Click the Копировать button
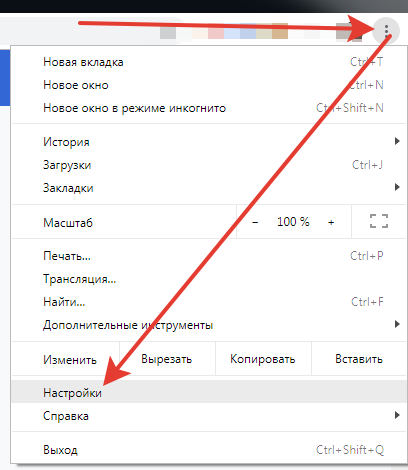 (x=263, y=359)
